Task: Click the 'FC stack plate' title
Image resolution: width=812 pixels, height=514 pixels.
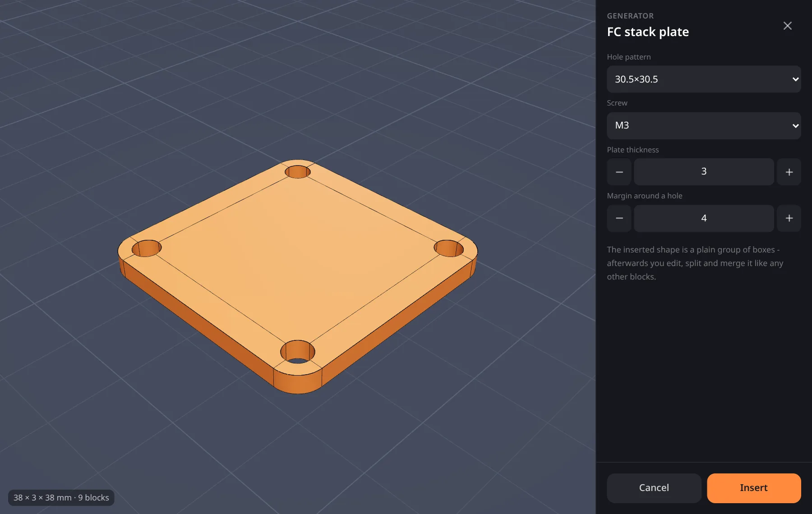Action: click(x=648, y=32)
